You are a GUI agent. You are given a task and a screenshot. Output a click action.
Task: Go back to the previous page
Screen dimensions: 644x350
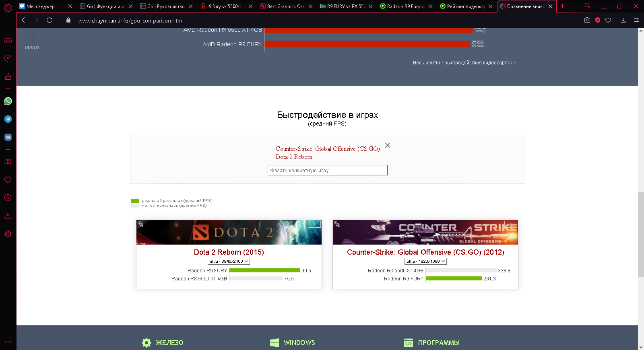(x=23, y=20)
